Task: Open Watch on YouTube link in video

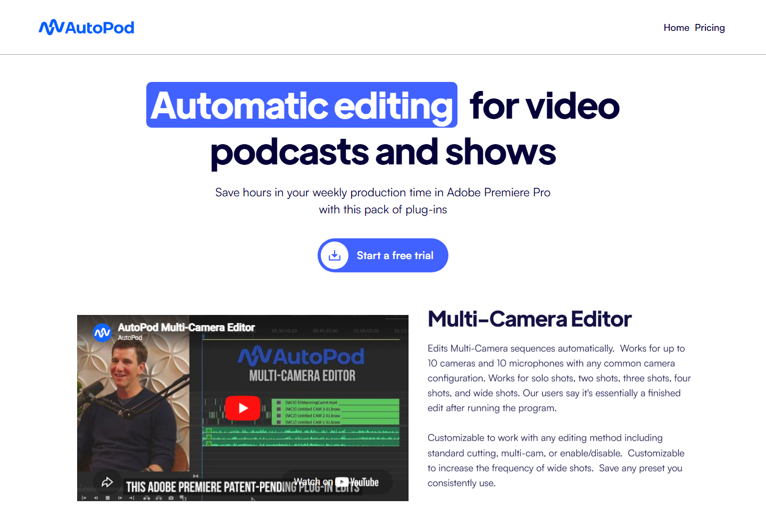Action: 337,483
